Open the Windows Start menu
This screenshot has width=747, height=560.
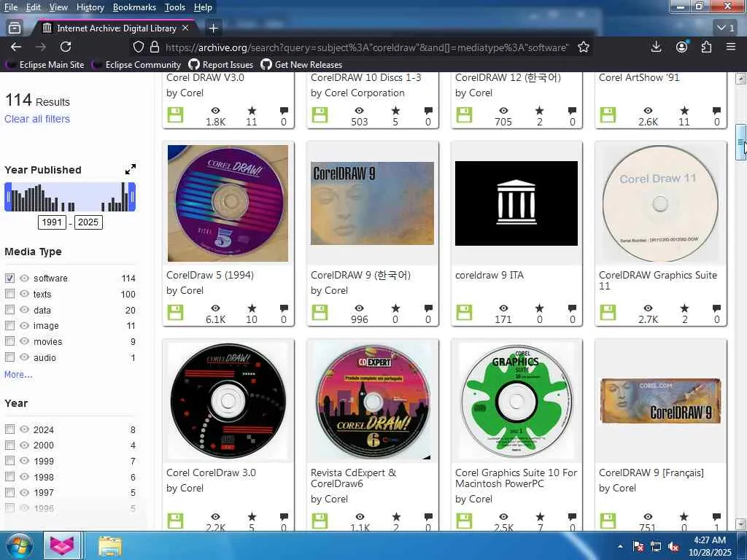pyautogui.click(x=19, y=545)
